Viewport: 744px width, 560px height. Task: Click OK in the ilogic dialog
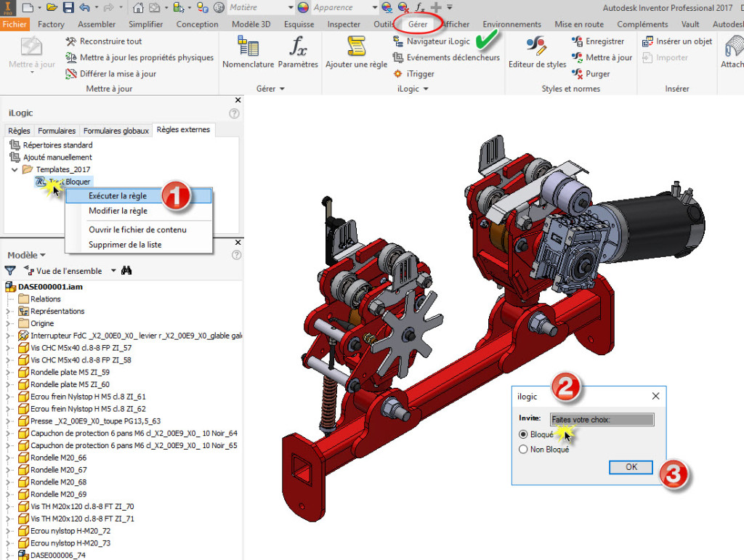click(x=630, y=467)
